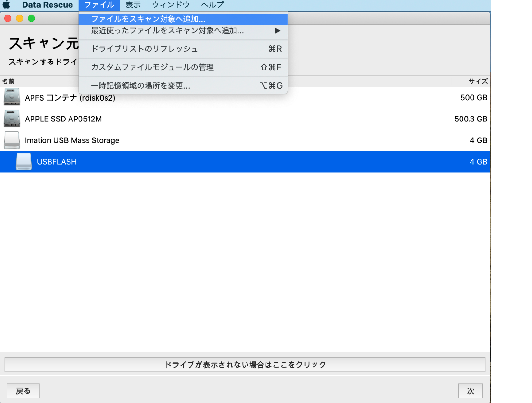Click the Data Rescue application menu
532x403 pixels.
pos(47,5)
